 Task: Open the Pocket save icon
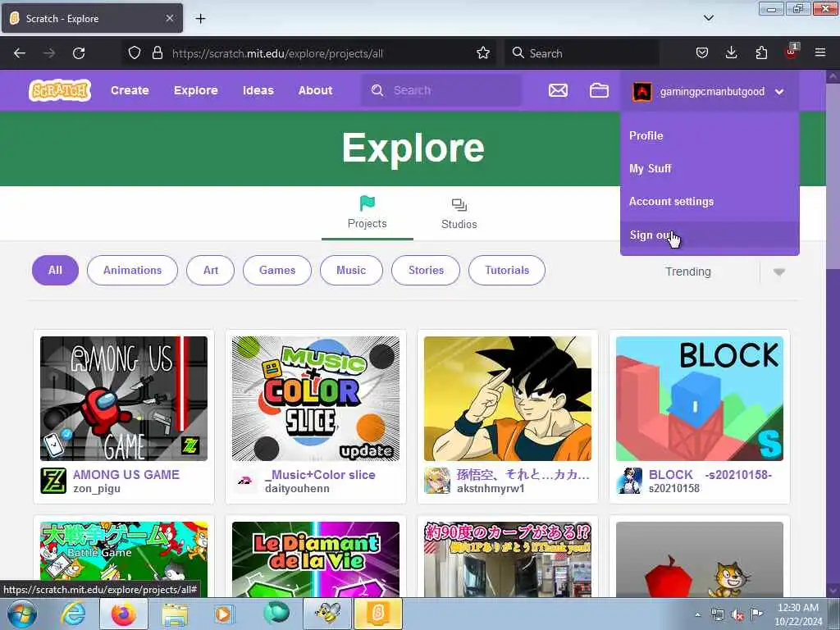tap(702, 53)
